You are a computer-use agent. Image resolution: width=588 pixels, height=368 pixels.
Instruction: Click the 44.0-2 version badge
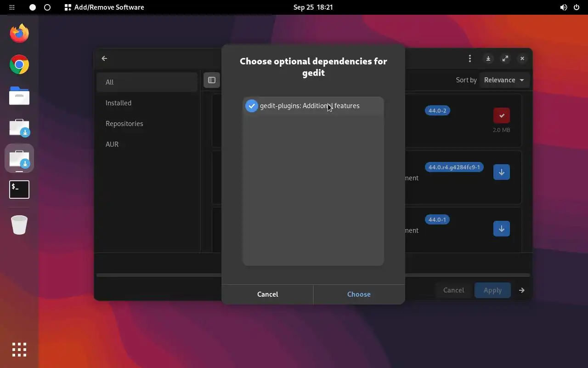[x=437, y=111]
